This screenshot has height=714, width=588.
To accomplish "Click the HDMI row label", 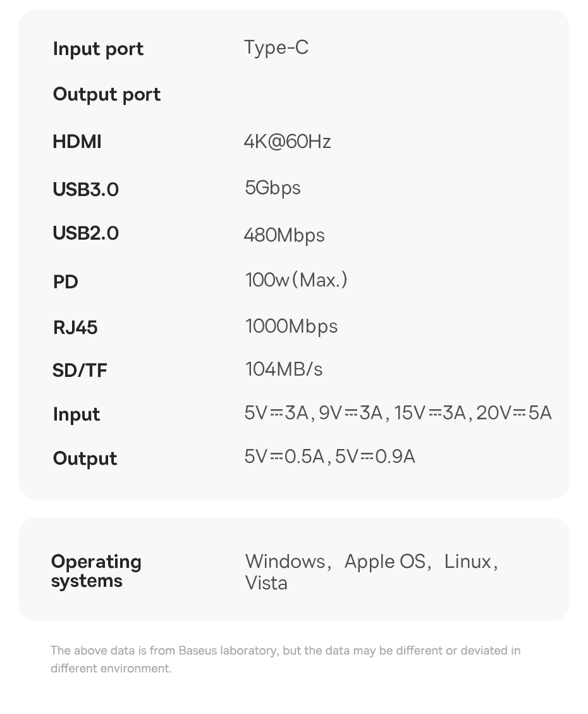I will (x=77, y=142).
